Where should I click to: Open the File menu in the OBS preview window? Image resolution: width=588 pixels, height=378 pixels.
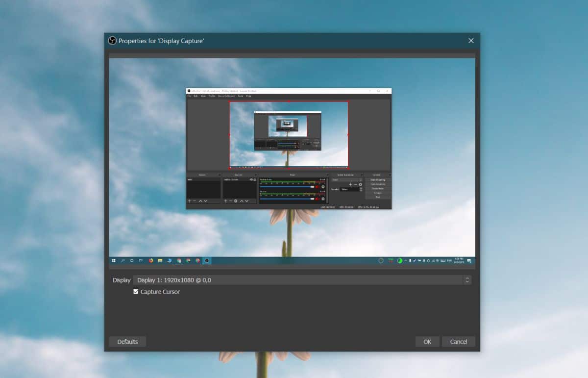(x=189, y=96)
